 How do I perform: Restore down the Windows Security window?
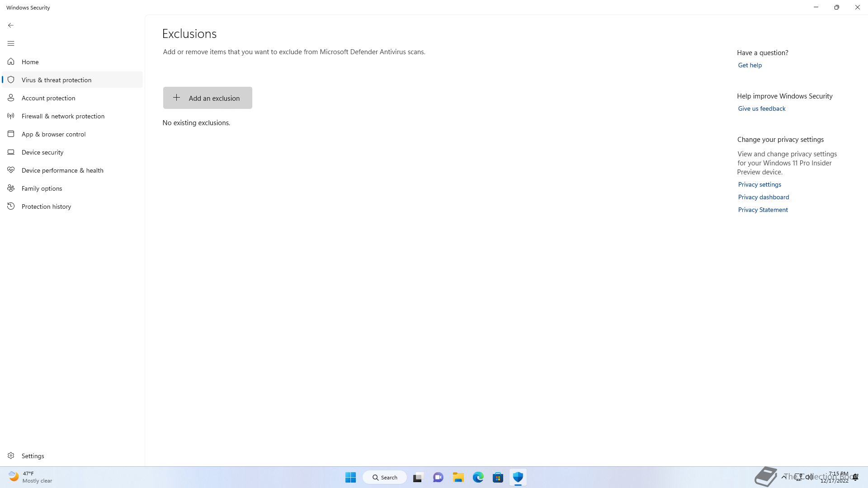[x=837, y=7]
